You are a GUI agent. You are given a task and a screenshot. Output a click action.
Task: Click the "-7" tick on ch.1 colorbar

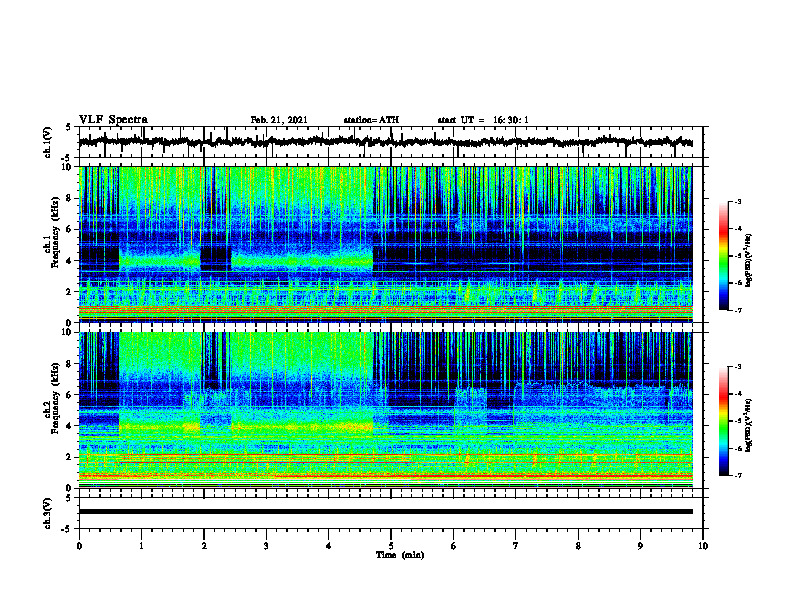737,310
